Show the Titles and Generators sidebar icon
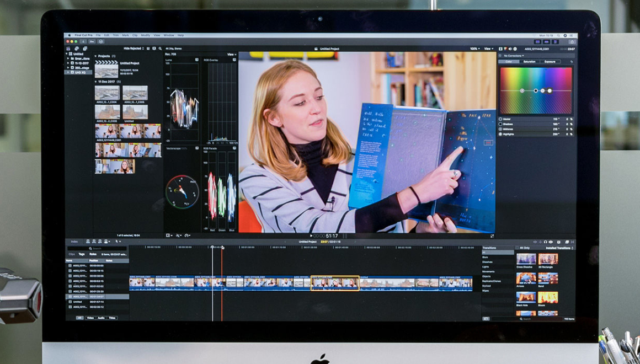Viewport: 640px width, 364px height. point(85,49)
